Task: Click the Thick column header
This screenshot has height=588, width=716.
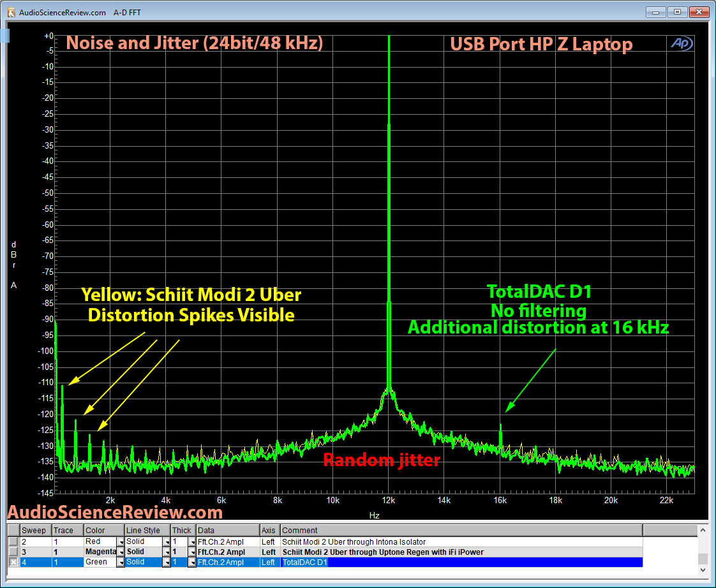Action: point(183,530)
